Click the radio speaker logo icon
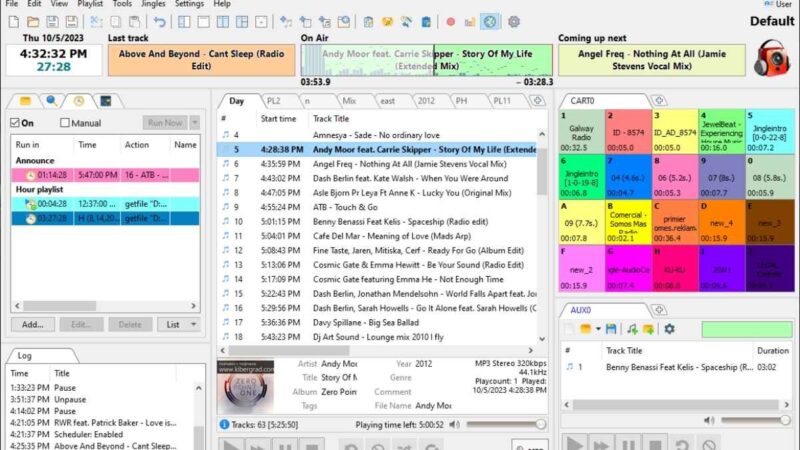 point(772,59)
